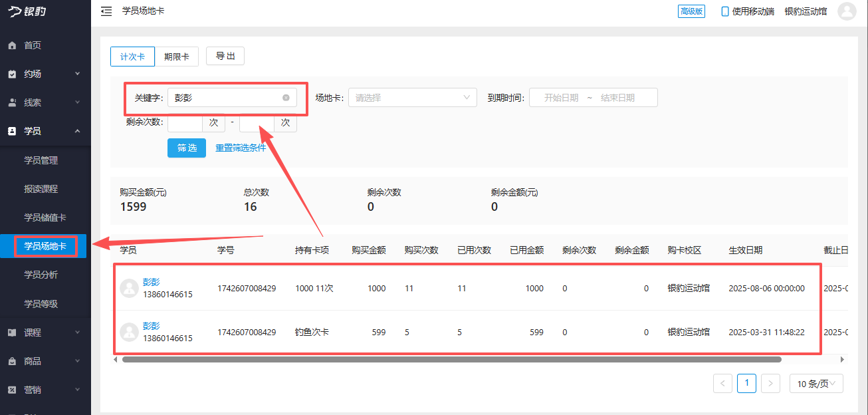This screenshot has height=415, width=868.
Task: Click the sidebar collapse hamburger icon
Action: 106,11
